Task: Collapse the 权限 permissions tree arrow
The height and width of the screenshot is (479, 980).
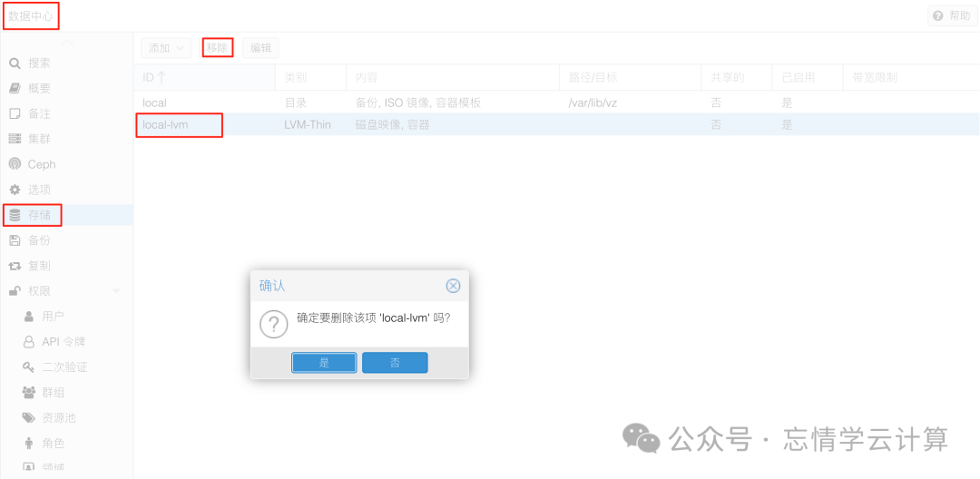Action: (115, 291)
